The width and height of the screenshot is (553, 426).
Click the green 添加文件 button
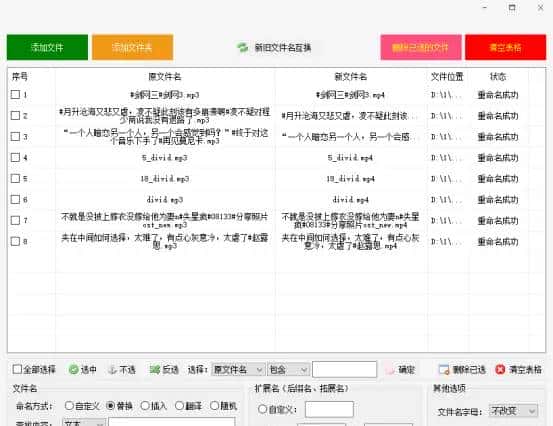pyautogui.click(x=47, y=47)
